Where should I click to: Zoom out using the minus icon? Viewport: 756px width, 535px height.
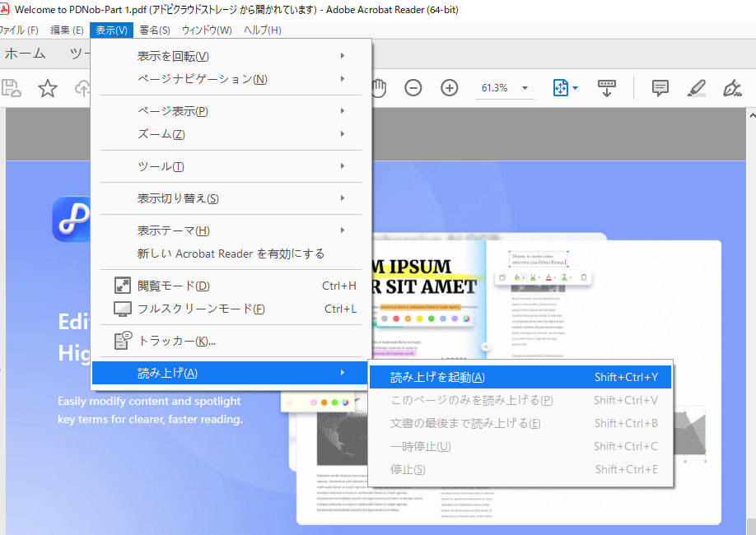(413, 87)
